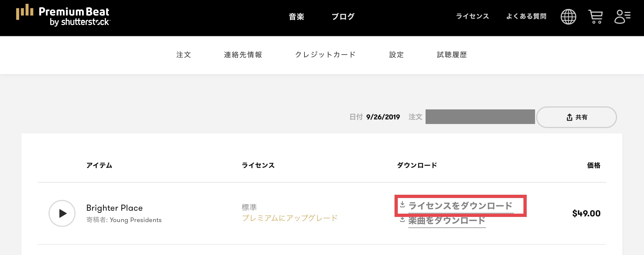Switch to the 試聴履歴 tab
This screenshot has width=644, height=255.
452,55
